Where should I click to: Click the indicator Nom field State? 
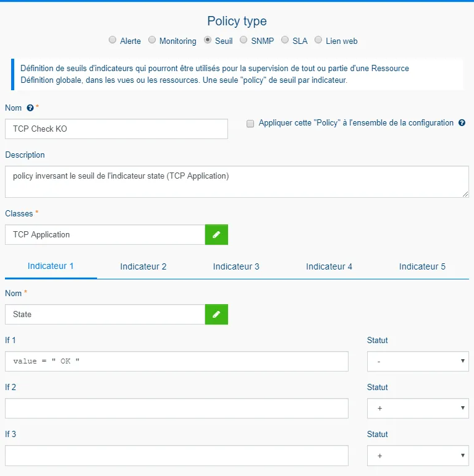(105, 315)
